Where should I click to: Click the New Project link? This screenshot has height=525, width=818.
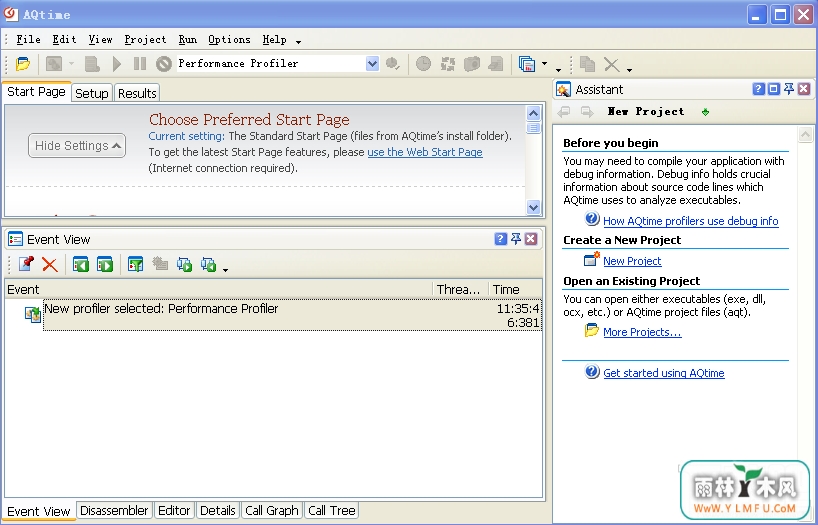(x=632, y=261)
